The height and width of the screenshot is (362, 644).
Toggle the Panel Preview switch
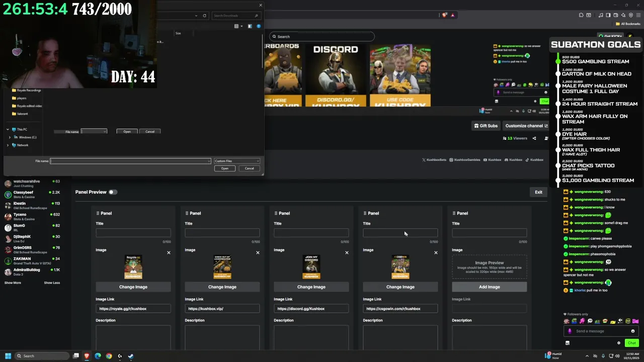tap(113, 192)
